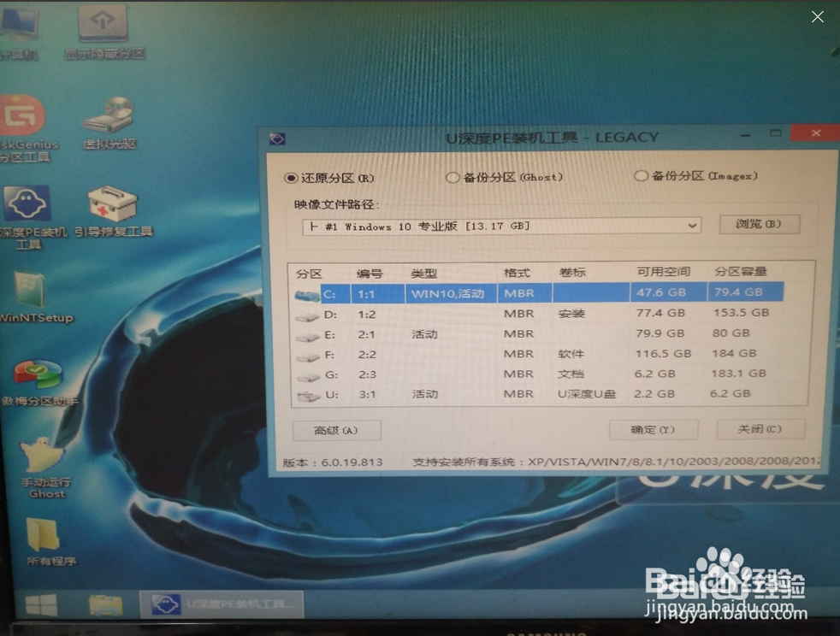Confirm with the 确定 (Y) button
The image size is (840, 636).
point(654,429)
